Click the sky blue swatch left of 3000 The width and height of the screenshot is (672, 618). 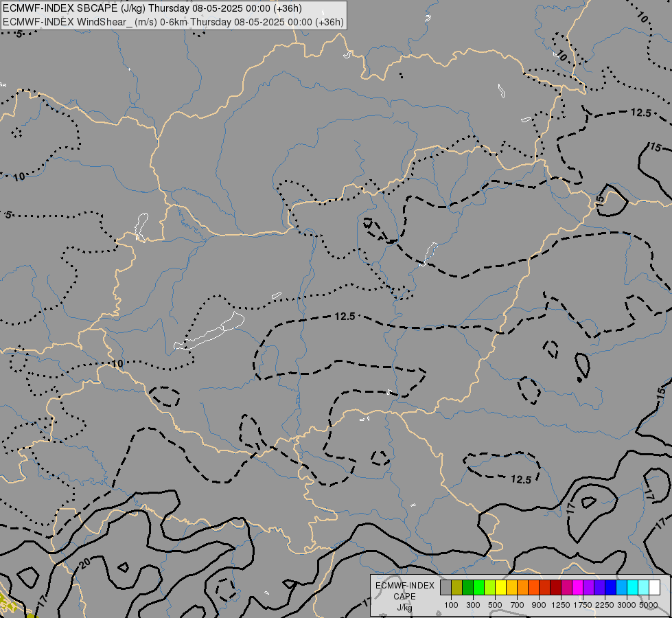point(621,587)
